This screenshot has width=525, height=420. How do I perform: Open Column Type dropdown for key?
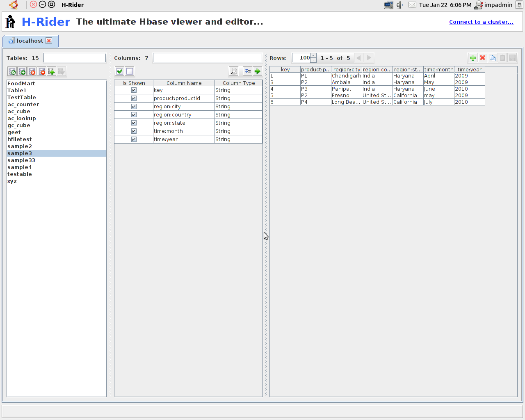coord(238,90)
